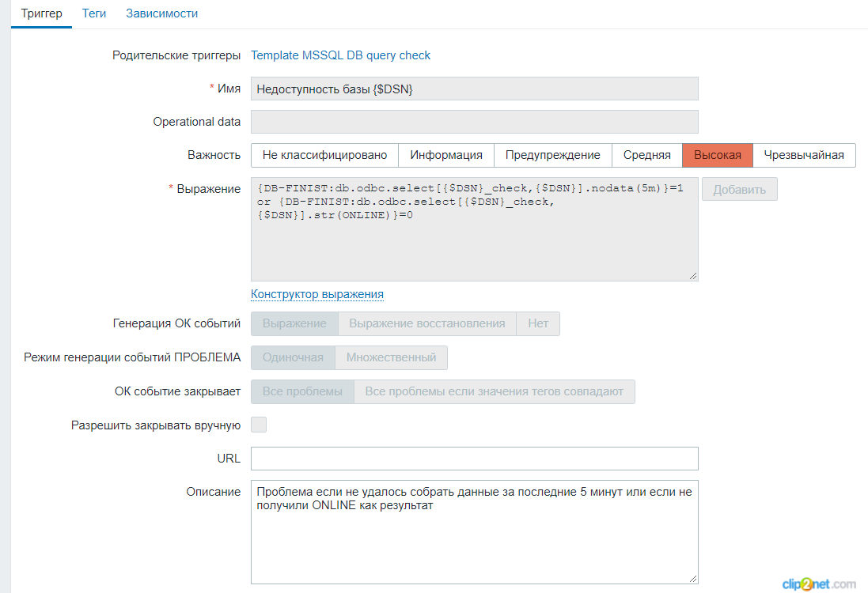Select the Триггер tab
The width and height of the screenshot is (868, 593).
[x=41, y=13]
